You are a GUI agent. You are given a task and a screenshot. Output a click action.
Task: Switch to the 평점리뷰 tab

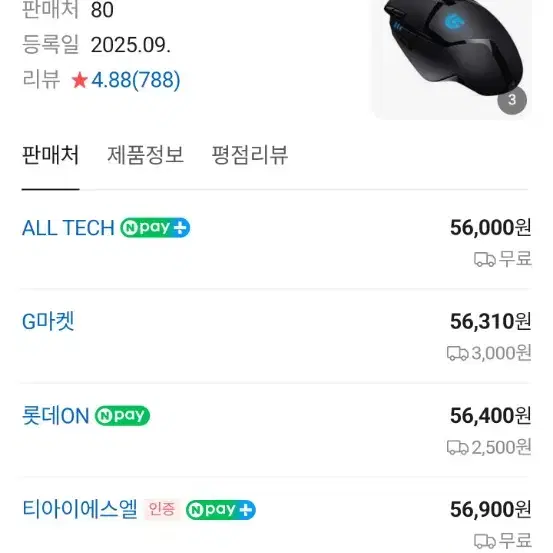[250, 155]
